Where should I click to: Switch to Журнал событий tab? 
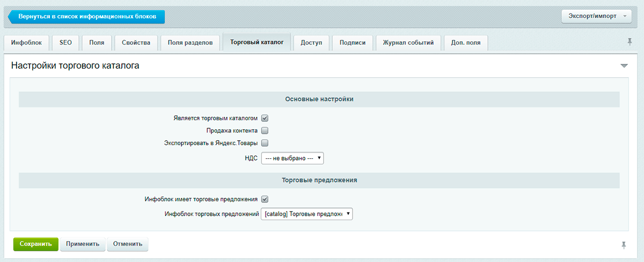pos(408,42)
